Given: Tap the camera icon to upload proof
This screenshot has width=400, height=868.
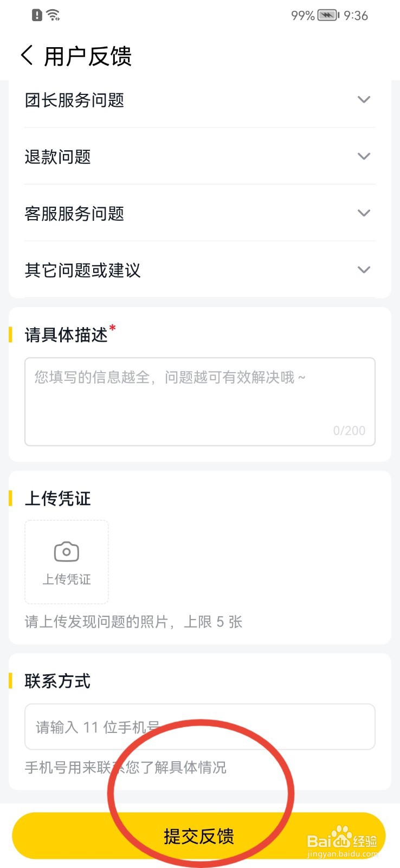Looking at the screenshot, I should pyautogui.click(x=67, y=552).
